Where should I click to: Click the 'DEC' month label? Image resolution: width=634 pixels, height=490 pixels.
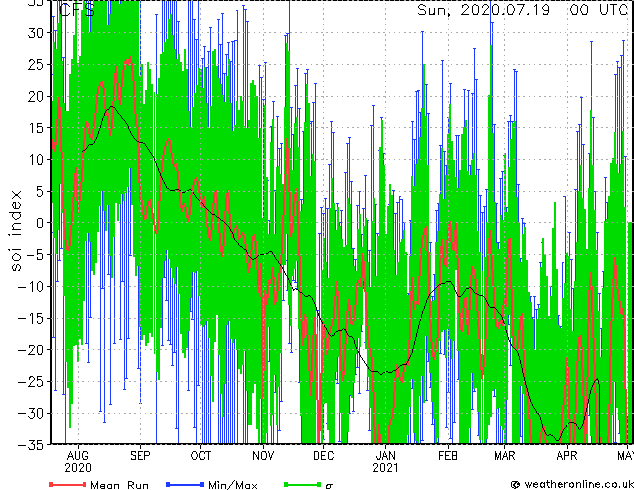[323, 456]
